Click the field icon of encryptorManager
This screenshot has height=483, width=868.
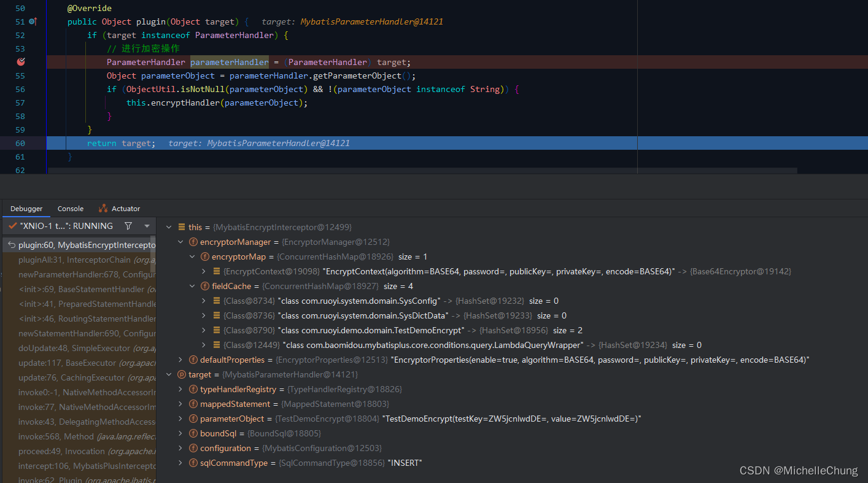click(193, 242)
